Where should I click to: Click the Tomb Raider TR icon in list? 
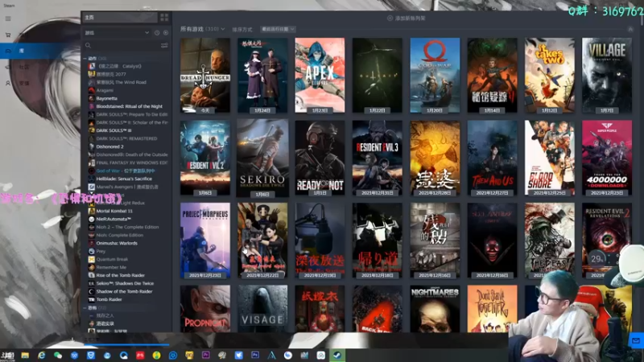point(92,299)
